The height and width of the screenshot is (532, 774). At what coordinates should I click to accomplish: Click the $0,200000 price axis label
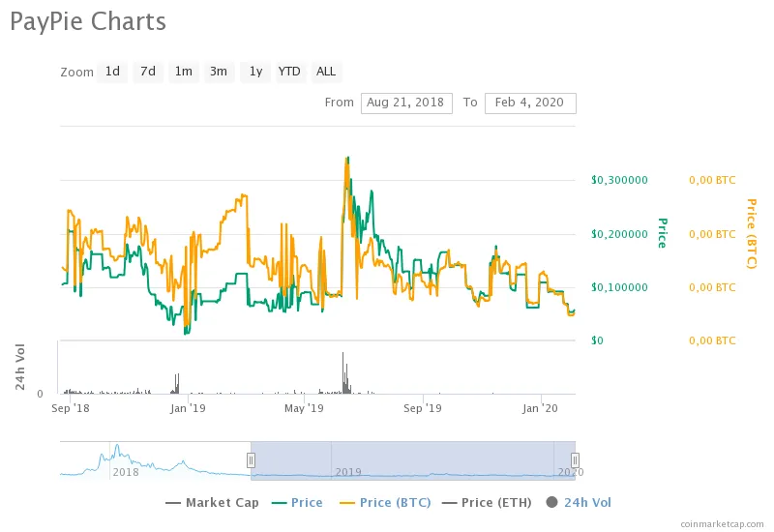pos(619,234)
